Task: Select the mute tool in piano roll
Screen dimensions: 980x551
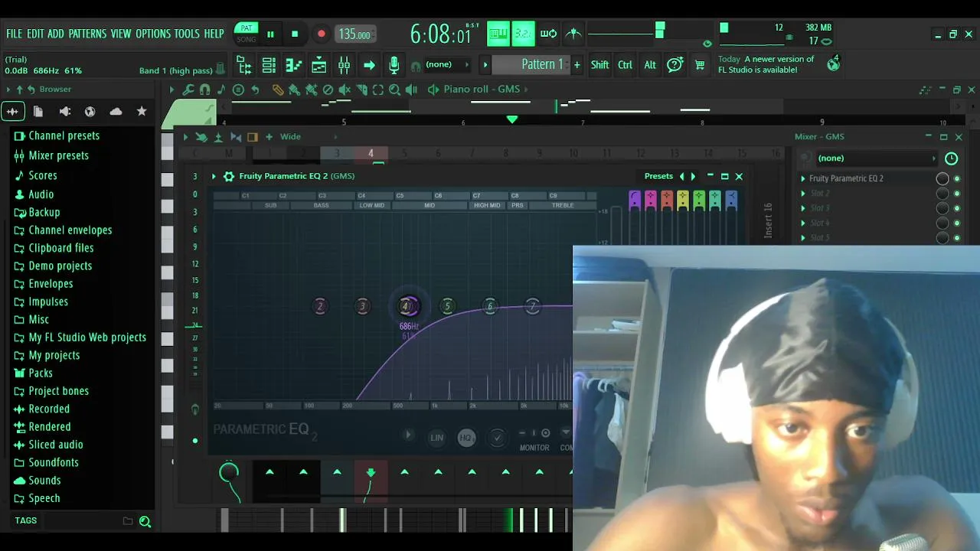Action: pos(345,90)
